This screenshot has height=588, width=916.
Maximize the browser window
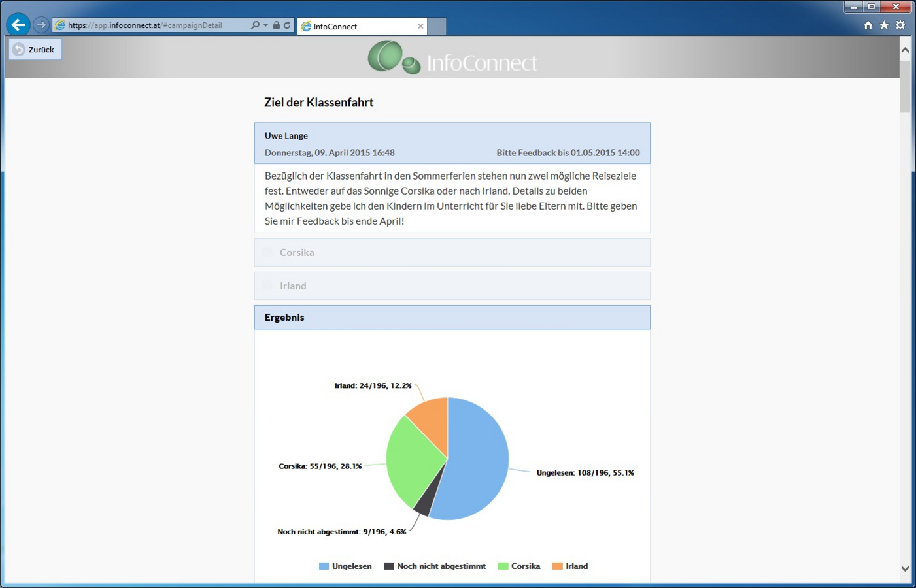(872, 7)
